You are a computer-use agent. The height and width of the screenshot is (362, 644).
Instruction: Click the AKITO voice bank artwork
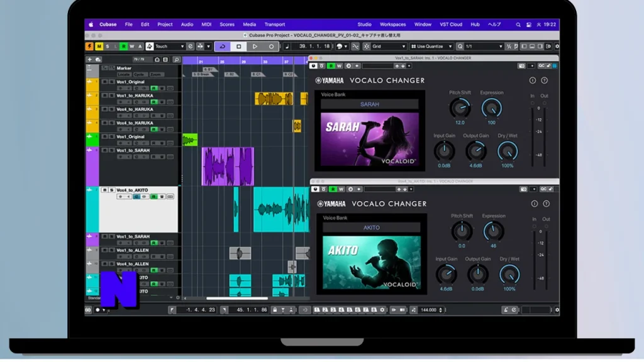[x=372, y=263]
